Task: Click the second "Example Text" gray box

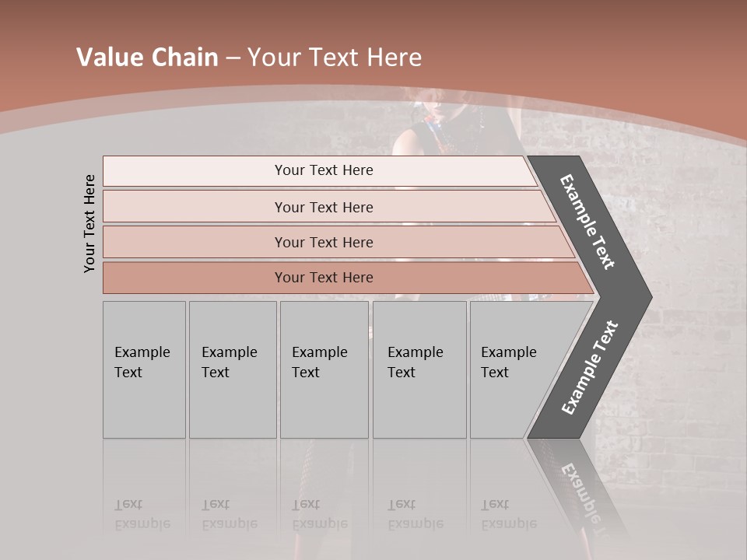Action: (x=232, y=369)
